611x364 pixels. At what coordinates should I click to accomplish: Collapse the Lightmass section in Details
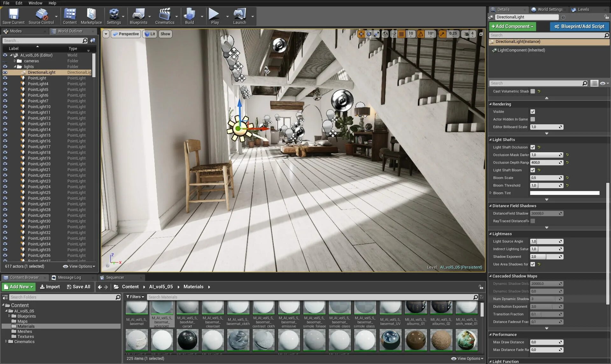(490, 234)
